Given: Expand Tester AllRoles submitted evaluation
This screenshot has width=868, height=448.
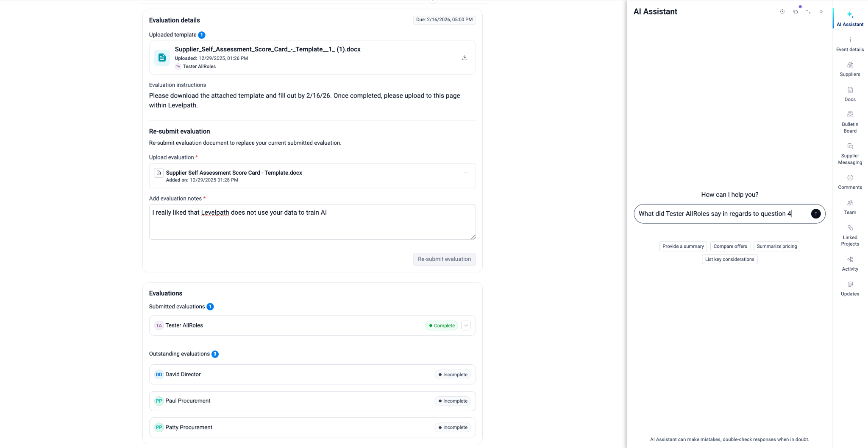Looking at the screenshot, I should pos(466,325).
